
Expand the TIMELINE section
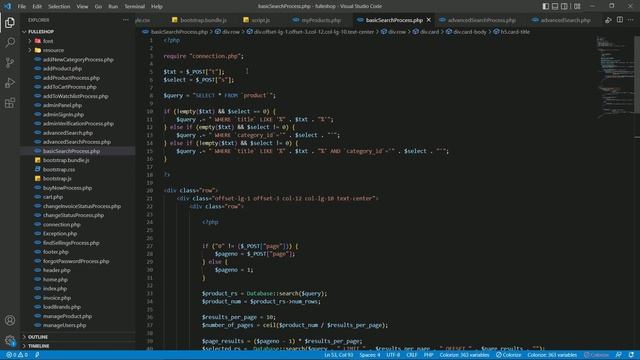pos(78,346)
